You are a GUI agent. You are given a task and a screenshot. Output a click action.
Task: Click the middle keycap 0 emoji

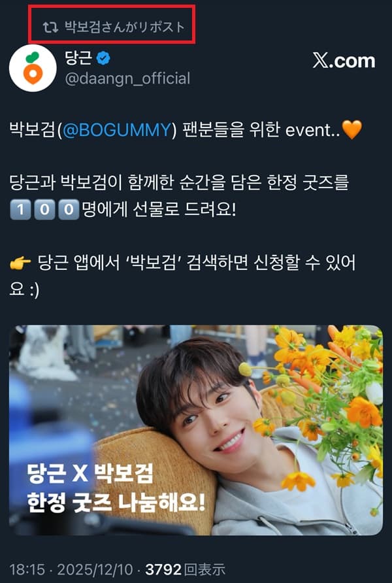pyautogui.click(x=44, y=210)
